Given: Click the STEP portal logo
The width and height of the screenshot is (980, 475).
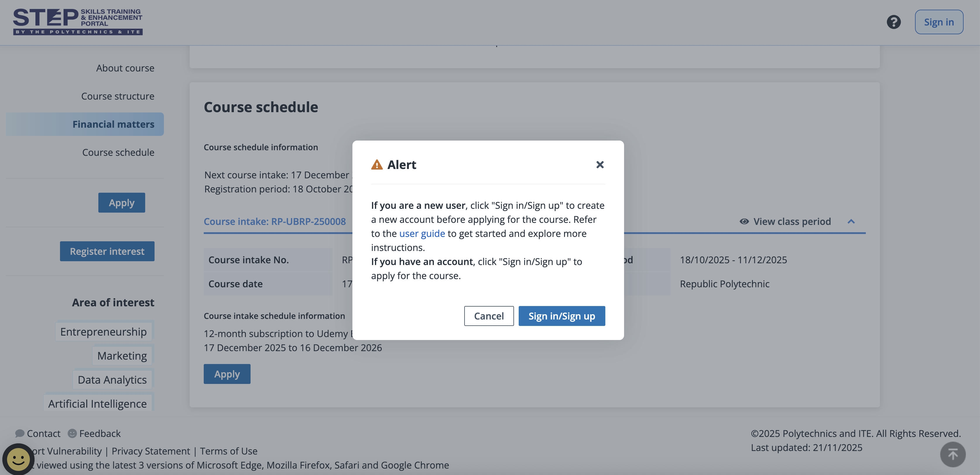Looking at the screenshot, I should [78, 22].
